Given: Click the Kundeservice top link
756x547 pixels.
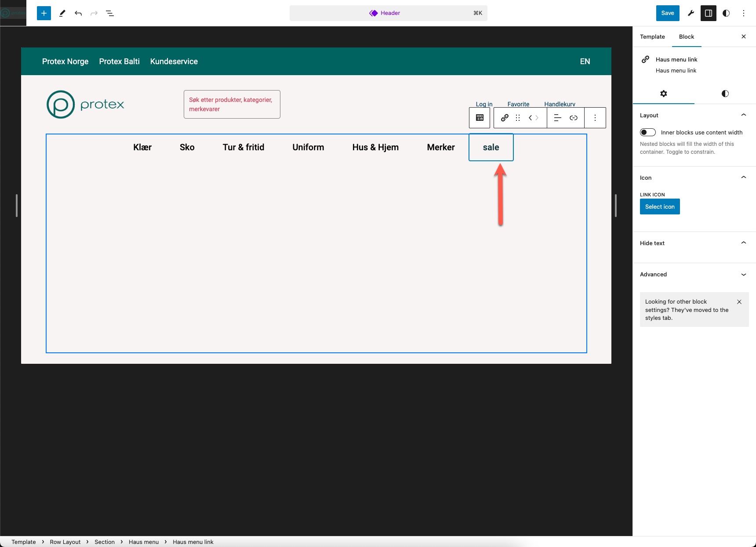Looking at the screenshot, I should 174,62.
